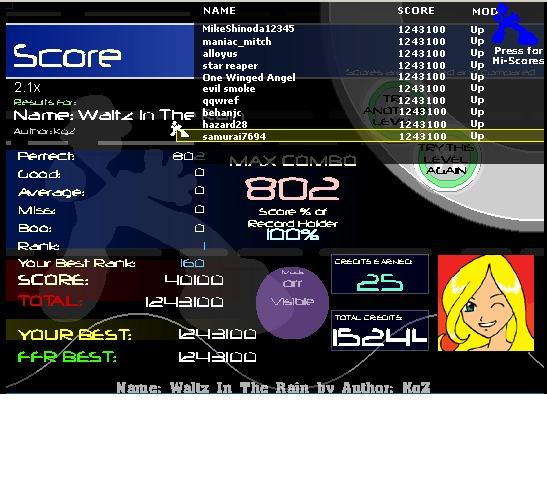This screenshot has height=479, width=547.
Task: Click the star reaper leaderboard name
Action: pos(230,66)
